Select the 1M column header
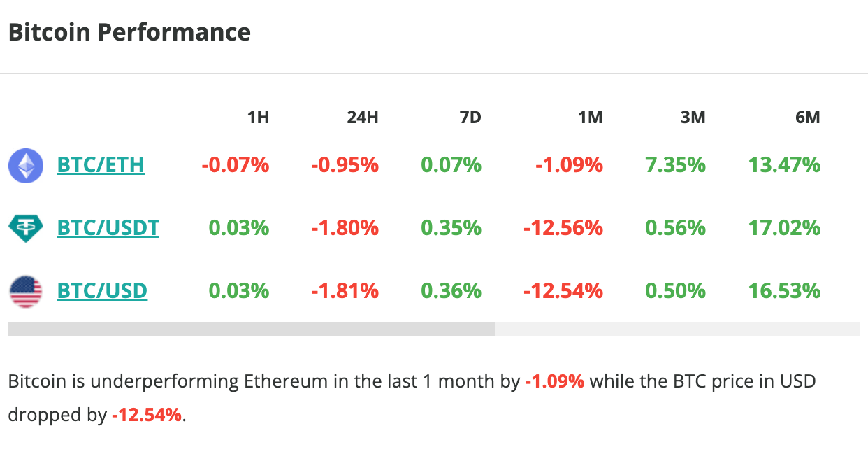The image size is (868, 468). 591,118
